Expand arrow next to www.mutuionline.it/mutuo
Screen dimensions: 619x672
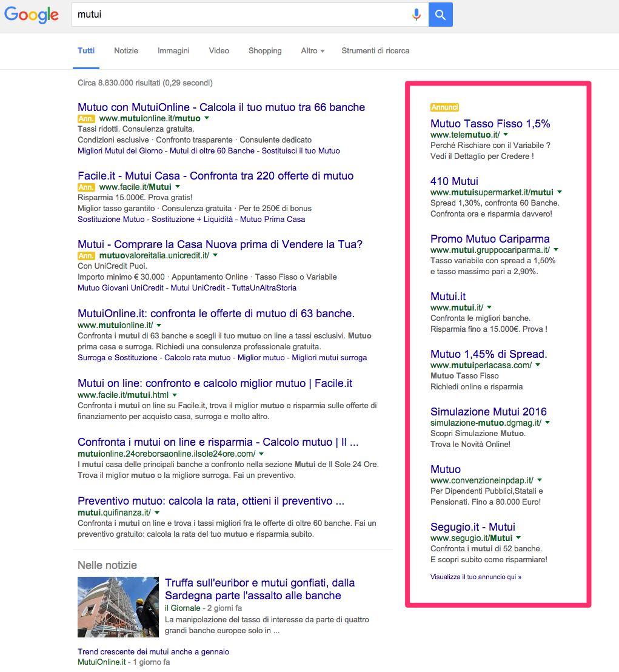pyautogui.click(x=207, y=118)
